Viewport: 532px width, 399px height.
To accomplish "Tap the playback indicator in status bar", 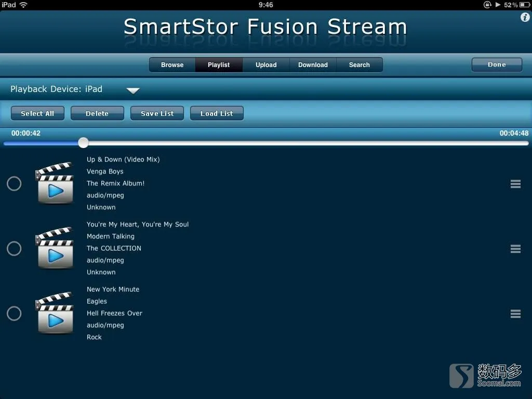I will [x=498, y=5].
